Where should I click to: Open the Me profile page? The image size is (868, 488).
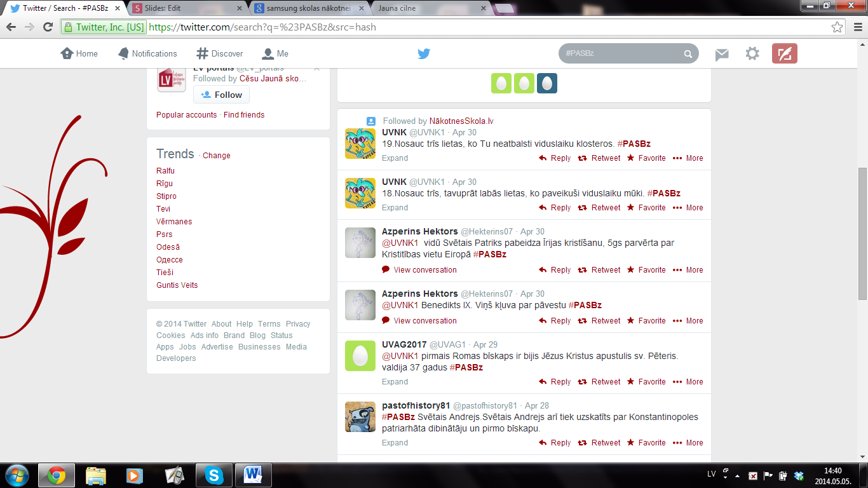coord(275,54)
